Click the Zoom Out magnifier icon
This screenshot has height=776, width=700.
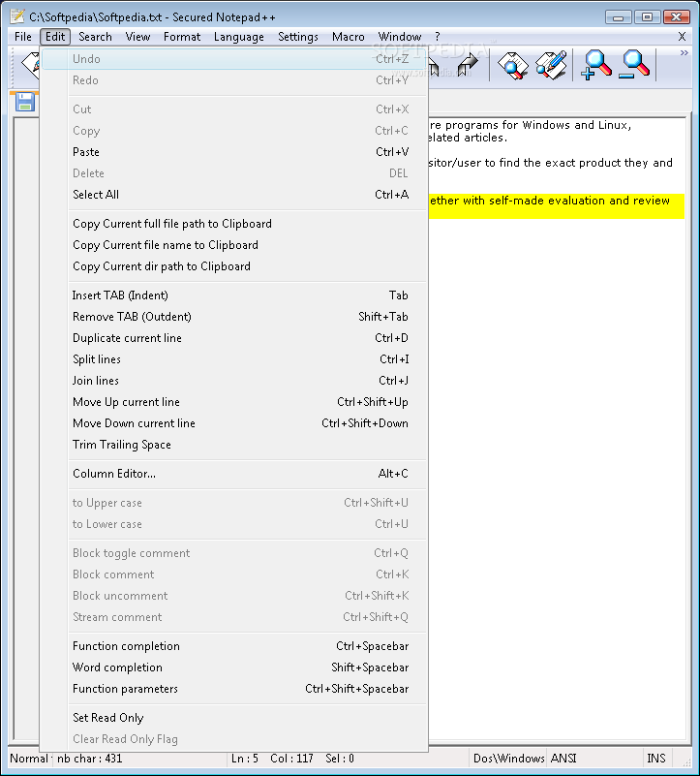633,64
